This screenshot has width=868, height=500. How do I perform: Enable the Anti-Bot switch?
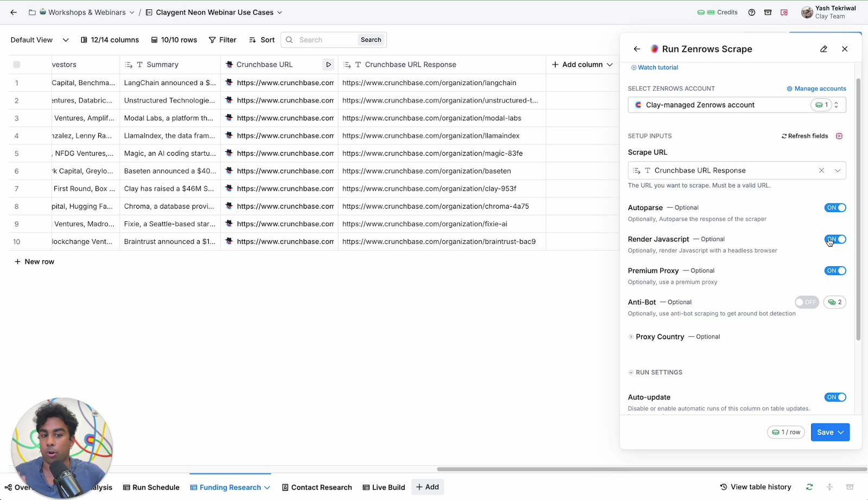[x=807, y=302]
